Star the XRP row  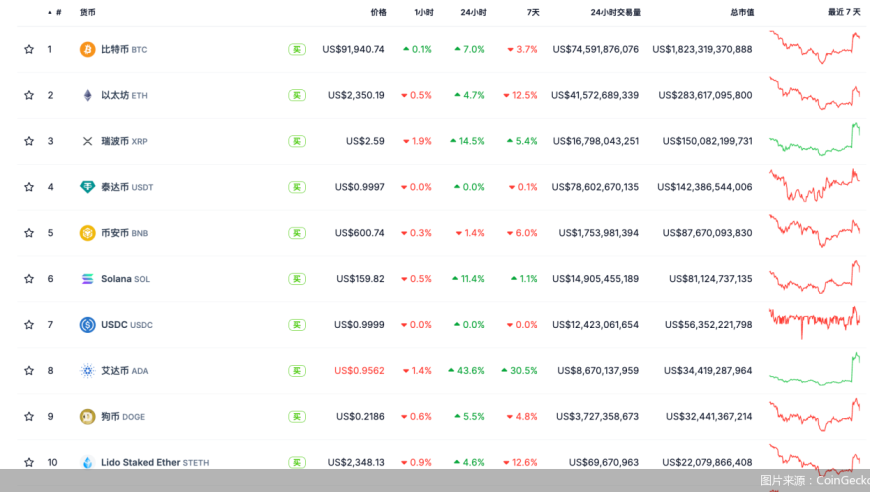[x=29, y=141]
